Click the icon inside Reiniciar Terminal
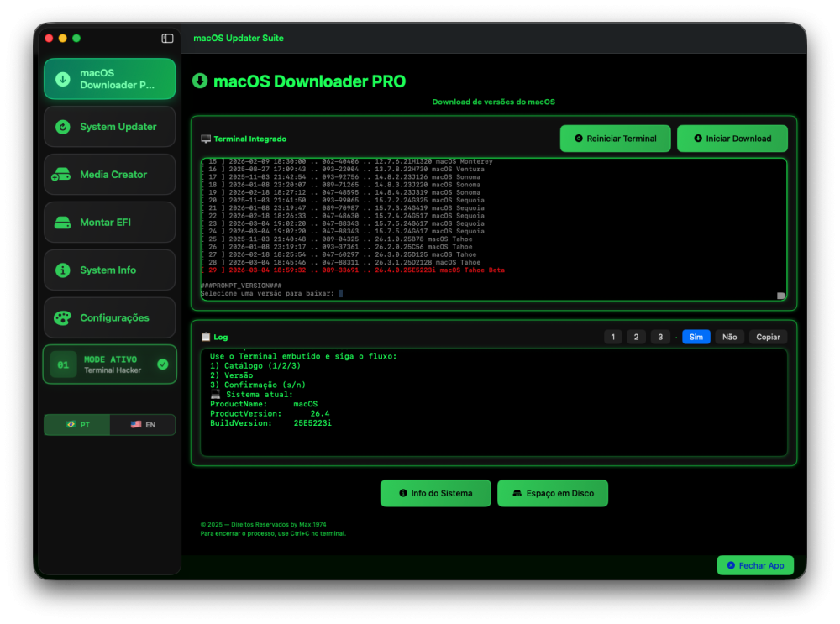This screenshot has height=624, width=840. (x=579, y=139)
